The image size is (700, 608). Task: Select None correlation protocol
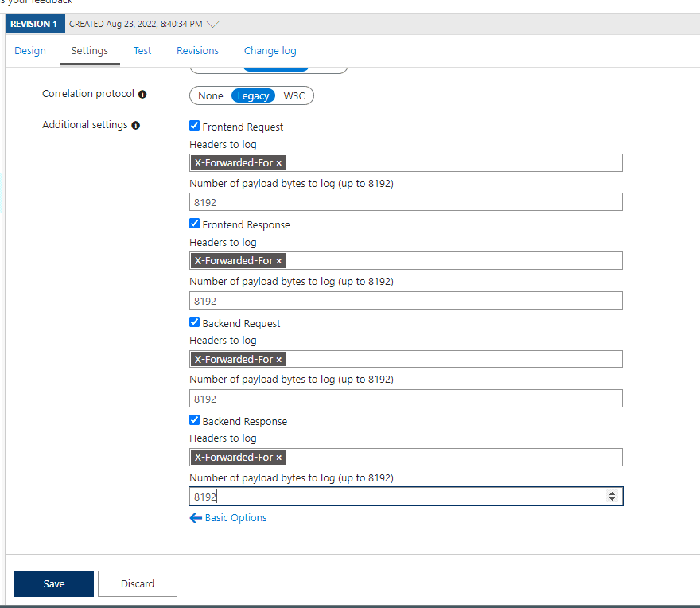(211, 96)
